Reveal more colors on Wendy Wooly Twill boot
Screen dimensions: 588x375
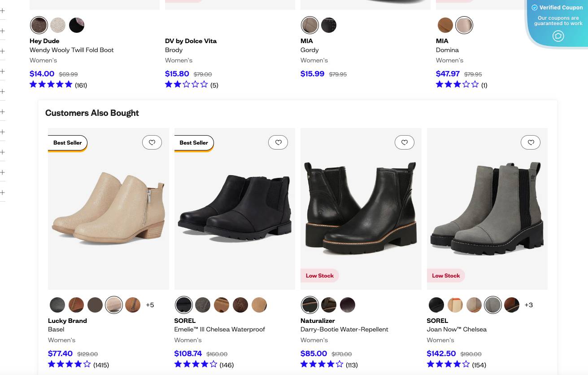coord(76,25)
